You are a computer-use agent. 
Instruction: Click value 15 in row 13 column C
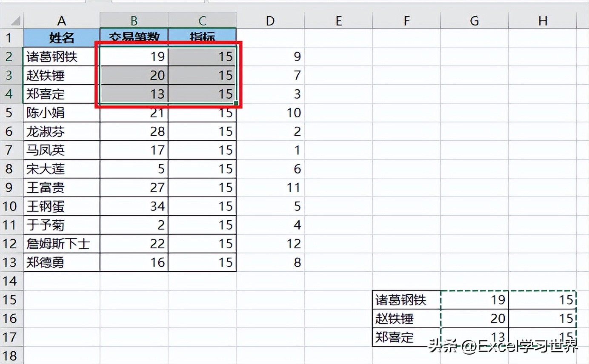click(202, 262)
